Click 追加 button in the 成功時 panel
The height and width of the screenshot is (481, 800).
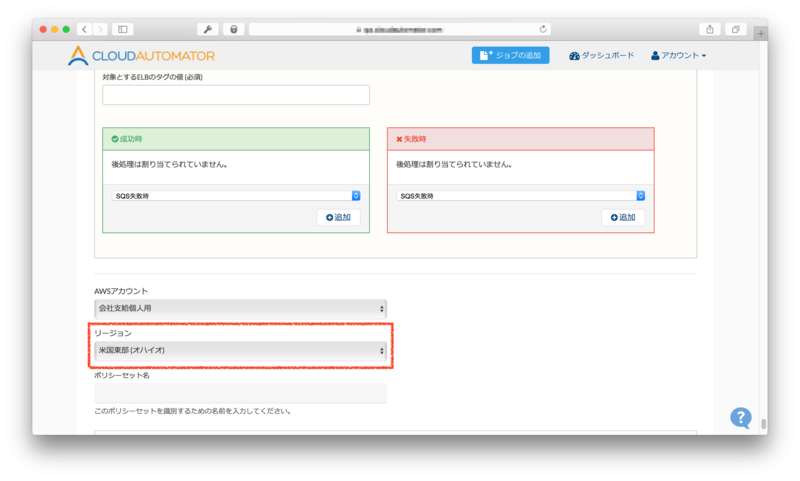(338, 217)
